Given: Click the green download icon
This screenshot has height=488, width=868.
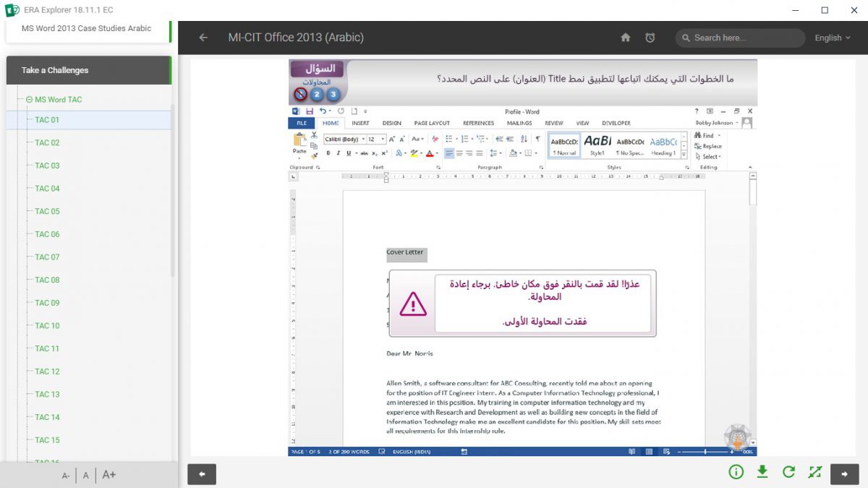Looking at the screenshot, I should (762, 472).
